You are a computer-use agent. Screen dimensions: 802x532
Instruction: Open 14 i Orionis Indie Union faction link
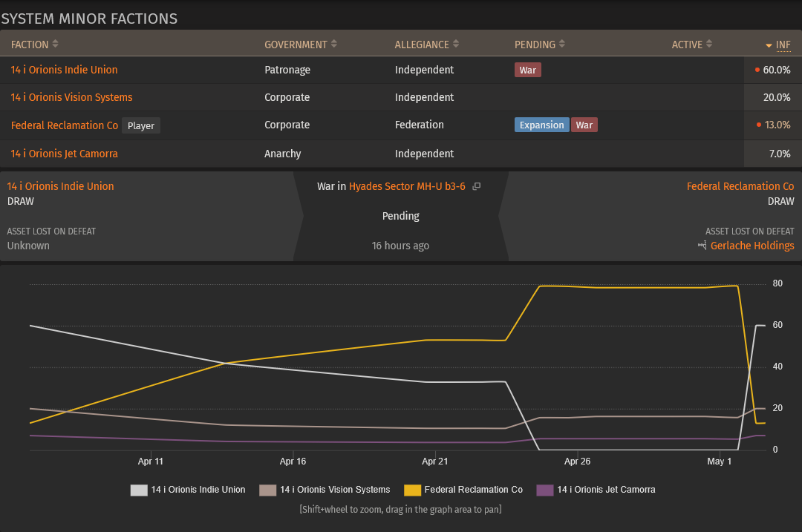click(x=64, y=70)
